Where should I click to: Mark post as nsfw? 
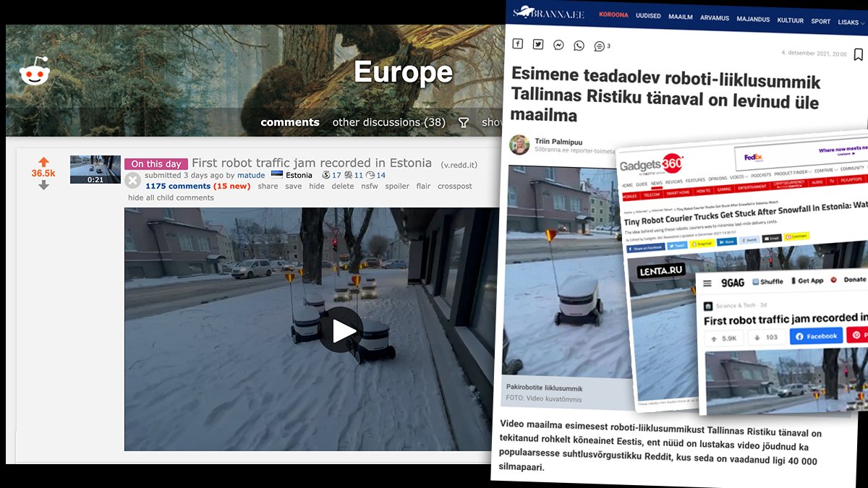click(370, 186)
